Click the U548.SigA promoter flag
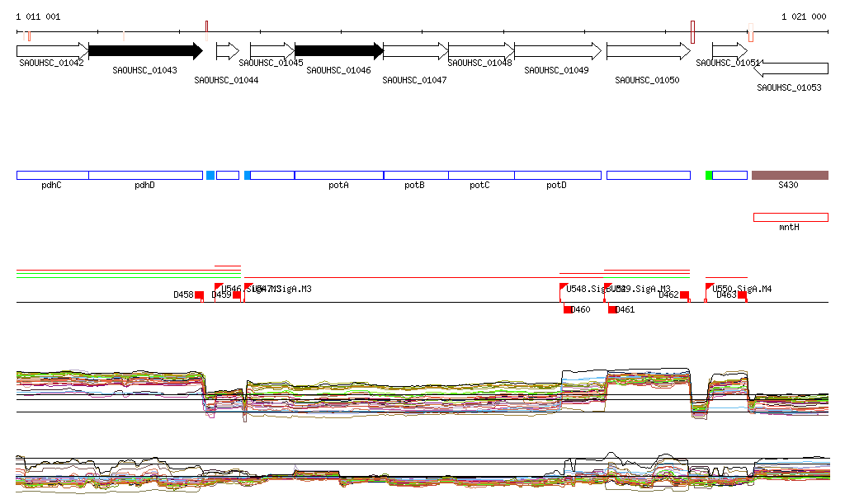 563,288
